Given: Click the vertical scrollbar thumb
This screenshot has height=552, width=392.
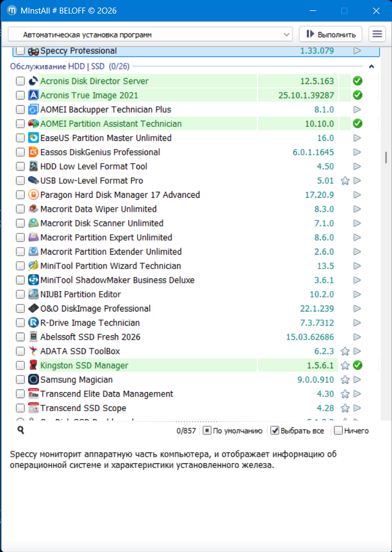Looking at the screenshot, I should click(x=386, y=157).
